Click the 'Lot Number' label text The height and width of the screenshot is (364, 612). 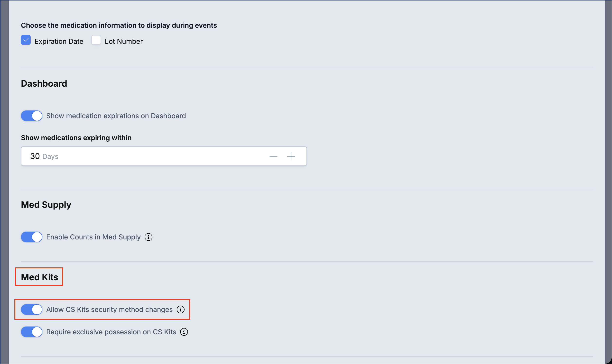124,41
